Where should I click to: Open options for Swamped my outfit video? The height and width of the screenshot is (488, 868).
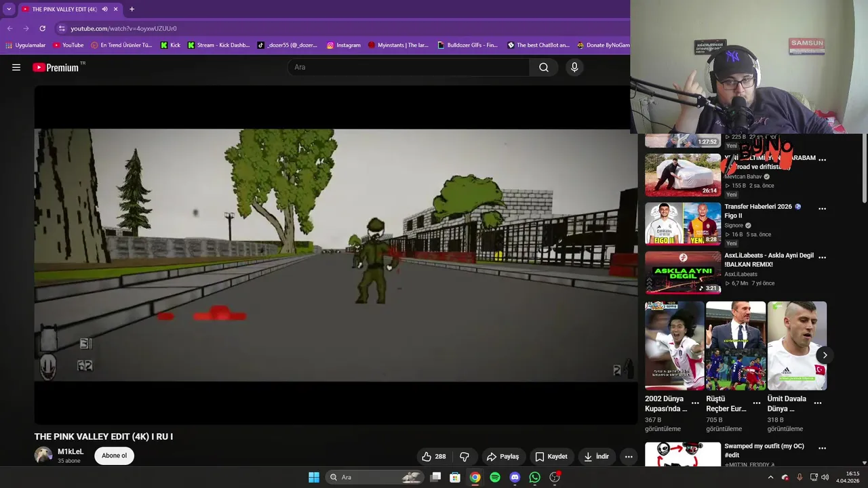[x=822, y=448]
